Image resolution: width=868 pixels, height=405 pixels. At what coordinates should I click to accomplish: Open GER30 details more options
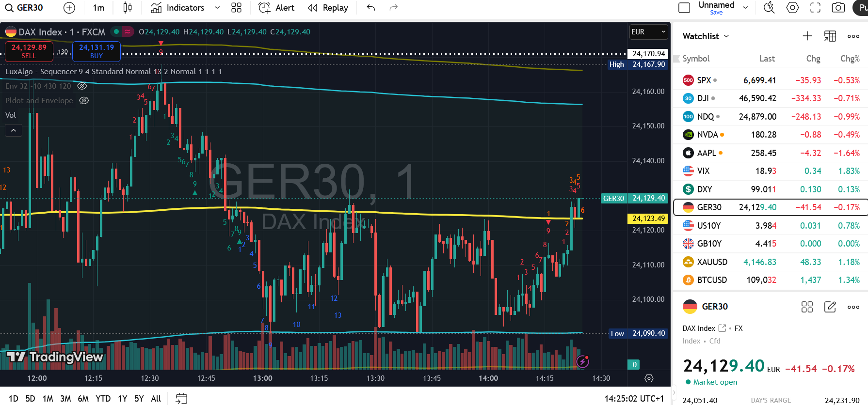point(853,307)
